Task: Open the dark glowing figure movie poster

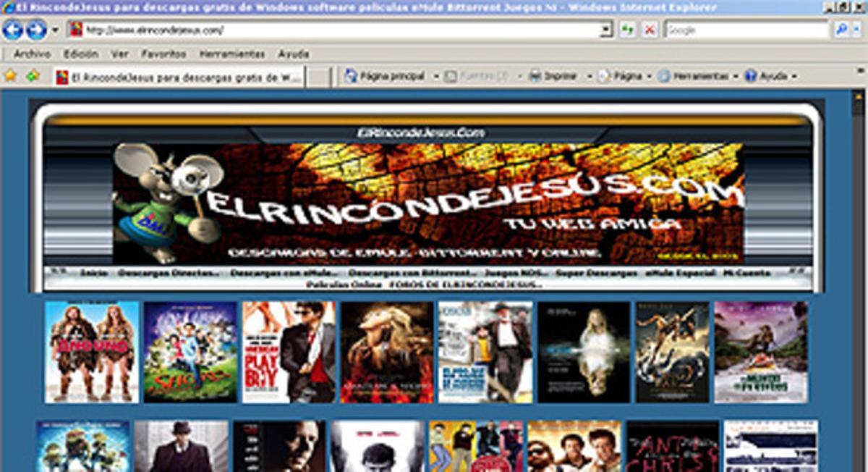Action: (x=584, y=352)
